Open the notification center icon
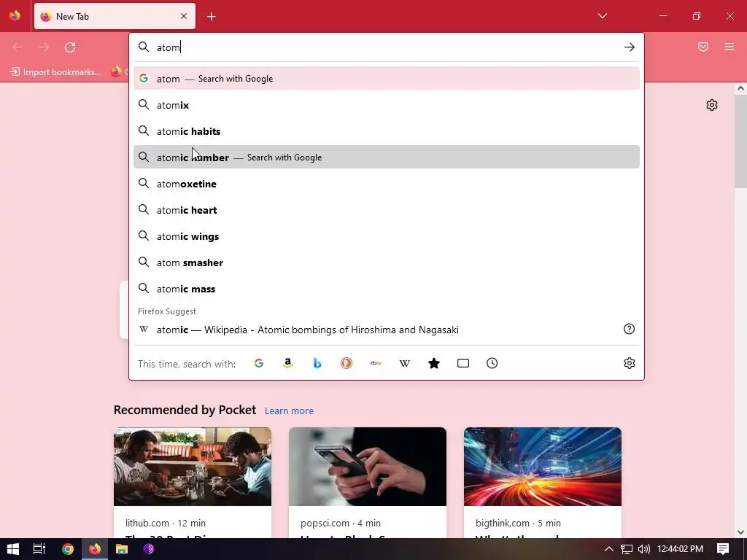The height and width of the screenshot is (560, 747). (723, 549)
